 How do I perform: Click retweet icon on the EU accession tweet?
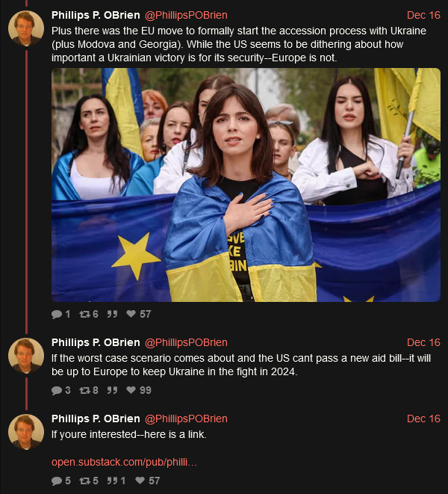[84, 314]
